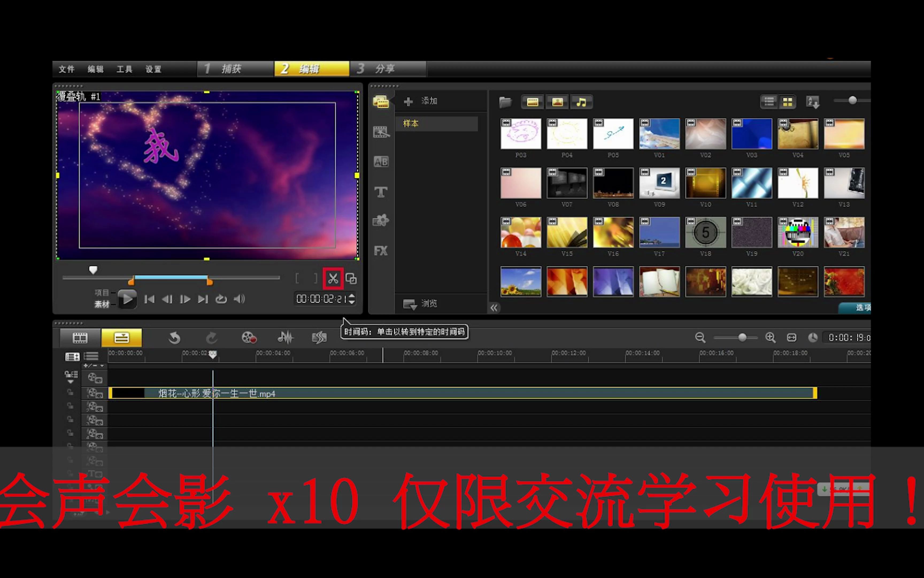Open the Graphics library flower icon
This screenshot has width=924, height=578.
(381, 220)
